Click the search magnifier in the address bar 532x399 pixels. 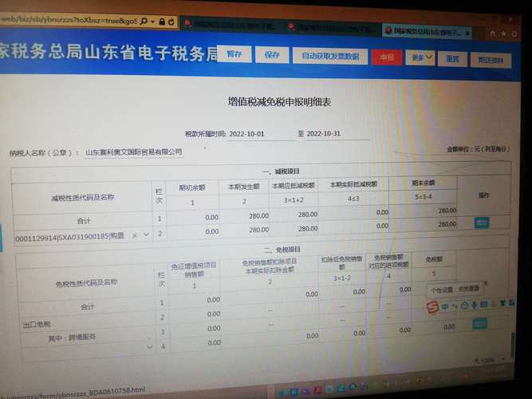pyautogui.click(x=144, y=21)
